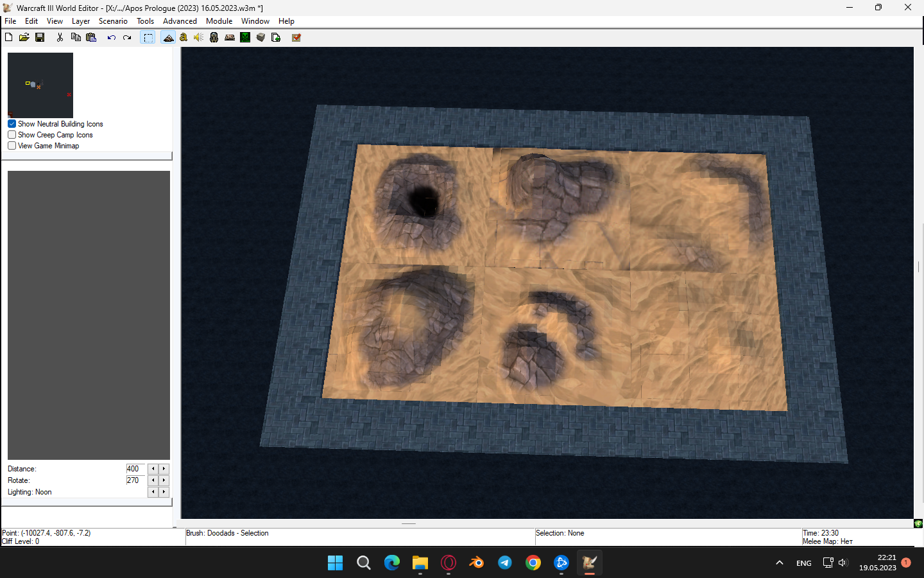Image resolution: width=924 pixels, height=578 pixels.
Task: Save the map with floppy disk icon
Action: (x=40, y=37)
